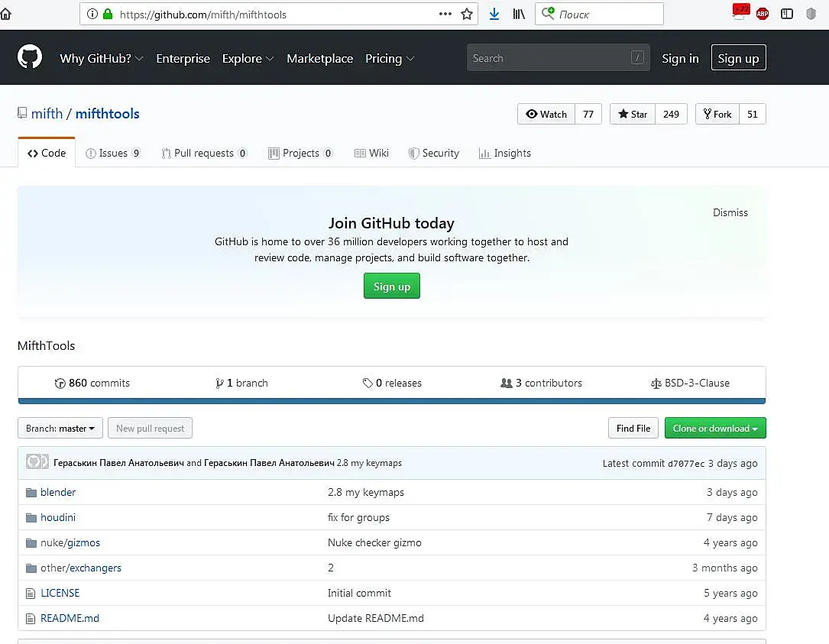829x644 pixels.
Task: Open the mifthtools repository link
Action: point(107,114)
